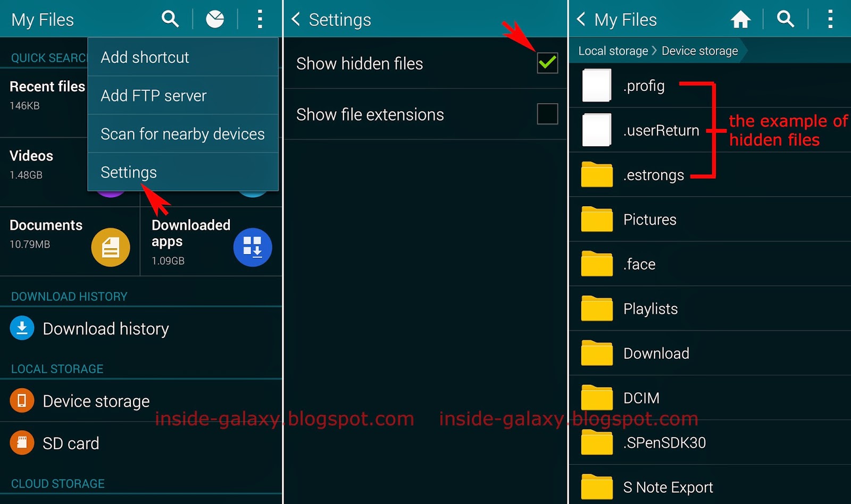Viewport: 851px width, 504px height.
Task: Select the .userReturn file name
Action: point(661,130)
